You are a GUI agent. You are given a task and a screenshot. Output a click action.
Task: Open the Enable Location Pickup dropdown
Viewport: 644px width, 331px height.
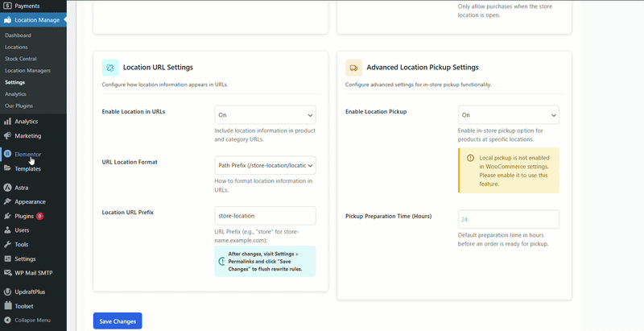click(x=508, y=115)
